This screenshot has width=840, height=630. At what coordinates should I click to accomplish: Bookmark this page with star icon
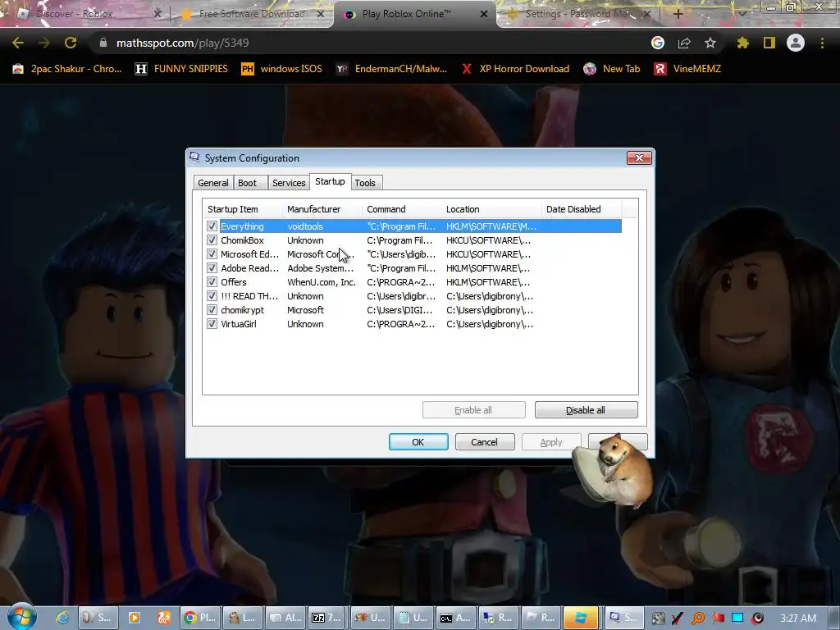(710, 43)
